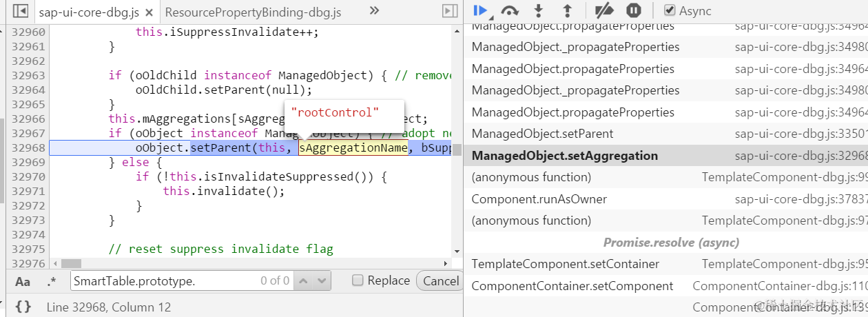
Task: Toggle regular expression (.*) search option
Action: click(52, 281)
